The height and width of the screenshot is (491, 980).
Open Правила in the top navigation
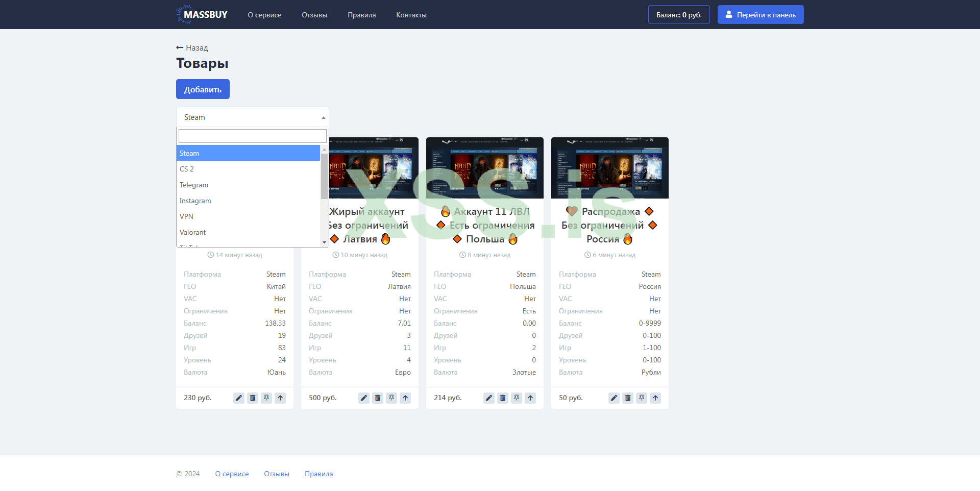tap(362, 15)
